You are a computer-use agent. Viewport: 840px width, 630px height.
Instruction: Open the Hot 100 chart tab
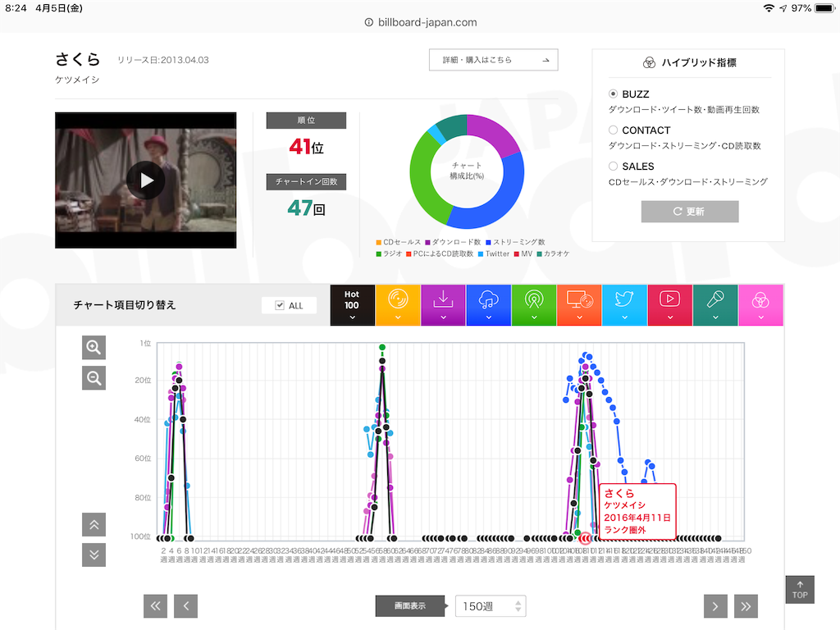point(352,305)
